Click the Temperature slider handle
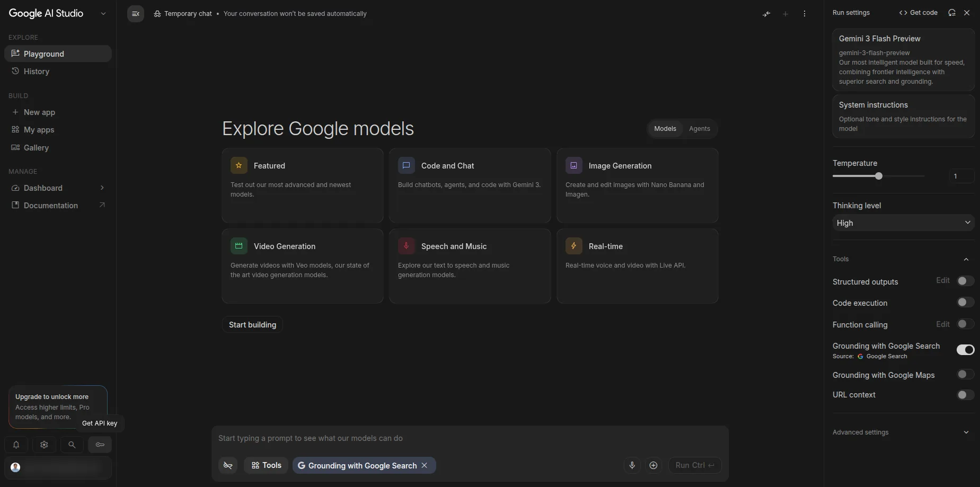The width and height of the screenshot is (980, 487). (x=879, y=176)
